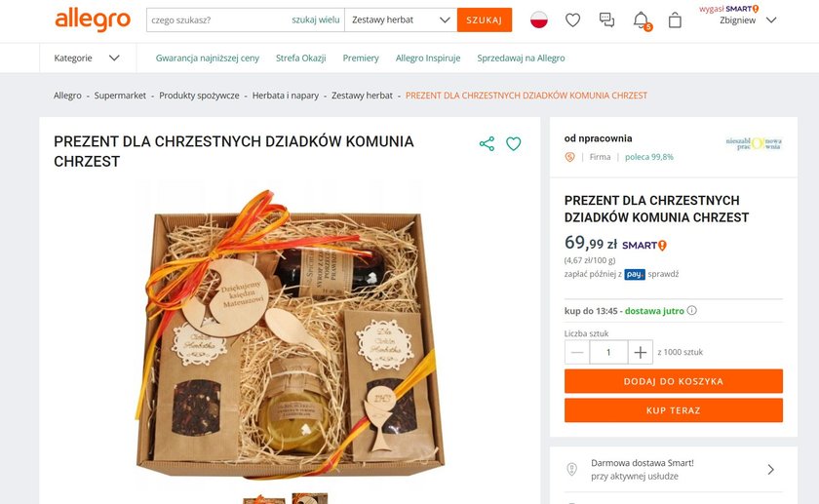Screen dimensions: 819x504
Task: Open the Zestawy herbat category selector
Action: 401,19
